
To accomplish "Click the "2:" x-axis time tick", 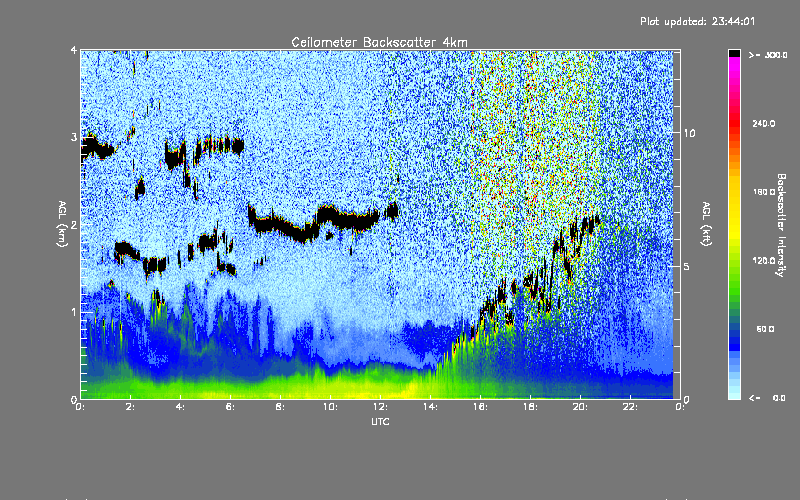I will (x=130, y=407).
